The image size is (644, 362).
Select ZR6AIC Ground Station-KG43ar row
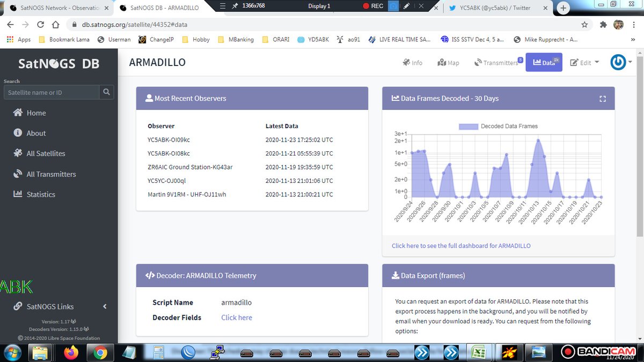pos(252,167)
